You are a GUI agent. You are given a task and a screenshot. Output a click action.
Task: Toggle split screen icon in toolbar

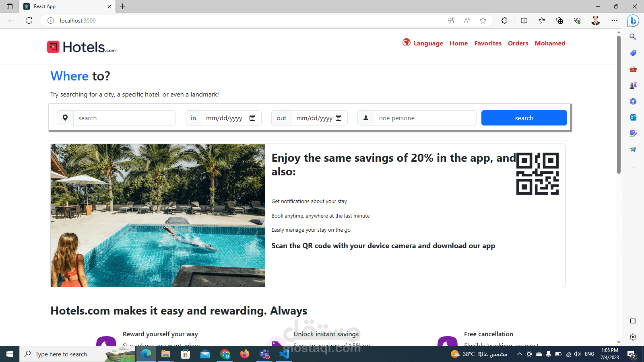pyautogui.click(x=524, y=21)
